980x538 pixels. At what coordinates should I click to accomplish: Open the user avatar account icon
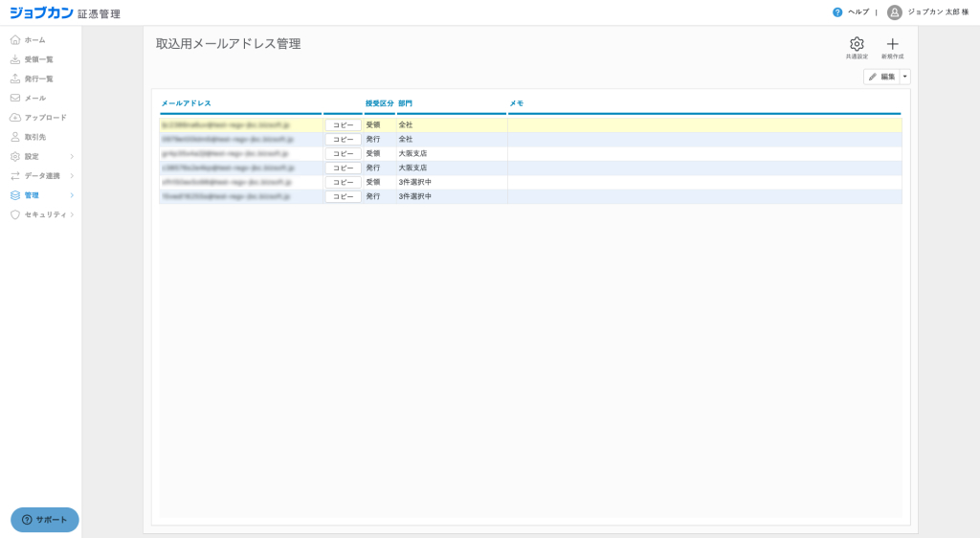(x=894, y=12)
